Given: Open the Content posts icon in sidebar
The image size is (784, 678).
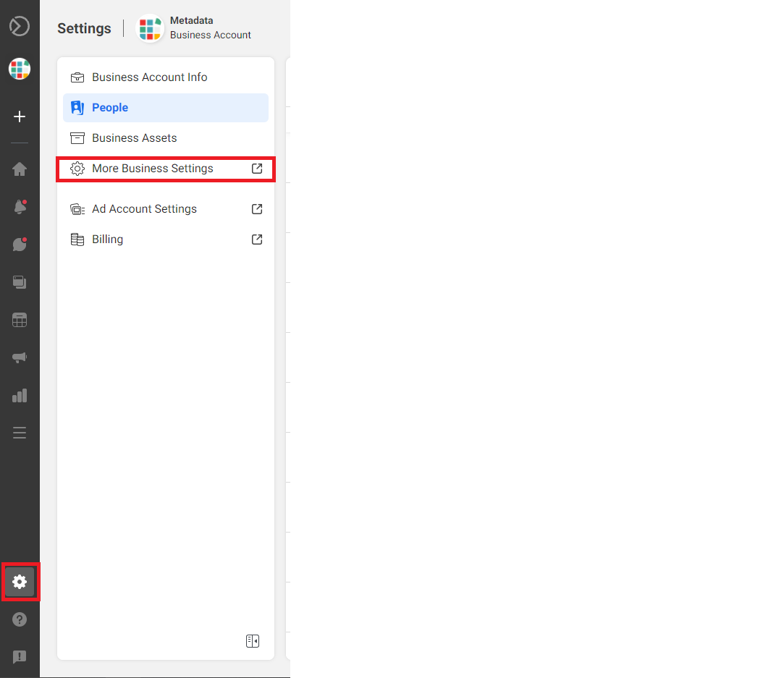Looking at the screenshot, I should (x=20, y=282).
